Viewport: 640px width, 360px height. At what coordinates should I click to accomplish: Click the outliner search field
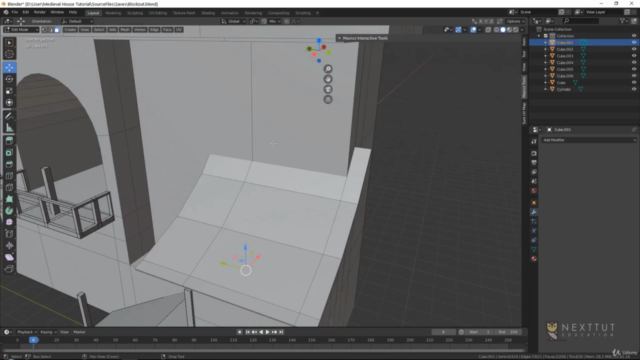(x=581, y=21)
